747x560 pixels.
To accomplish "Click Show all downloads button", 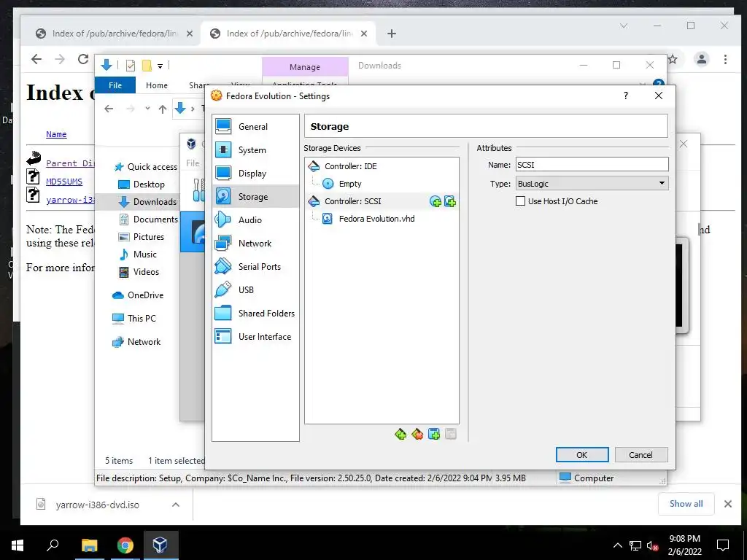I will coord(686,504).
